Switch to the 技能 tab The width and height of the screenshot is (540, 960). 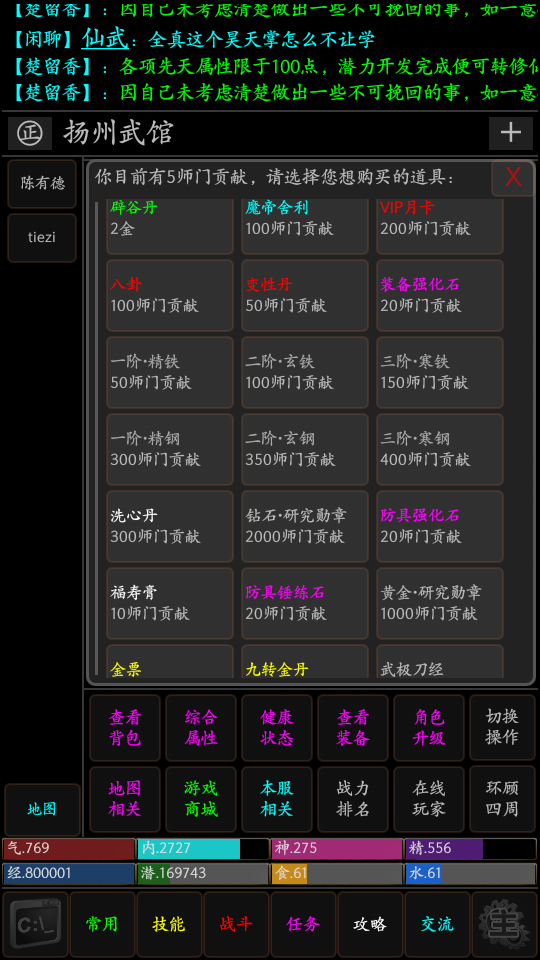click(169, 923)
